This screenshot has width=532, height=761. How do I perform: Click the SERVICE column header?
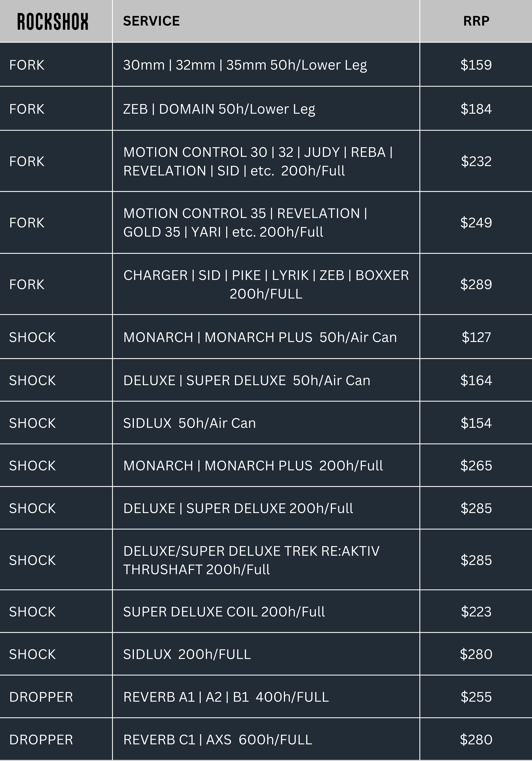pyautogui.click(x=151, y=21)
